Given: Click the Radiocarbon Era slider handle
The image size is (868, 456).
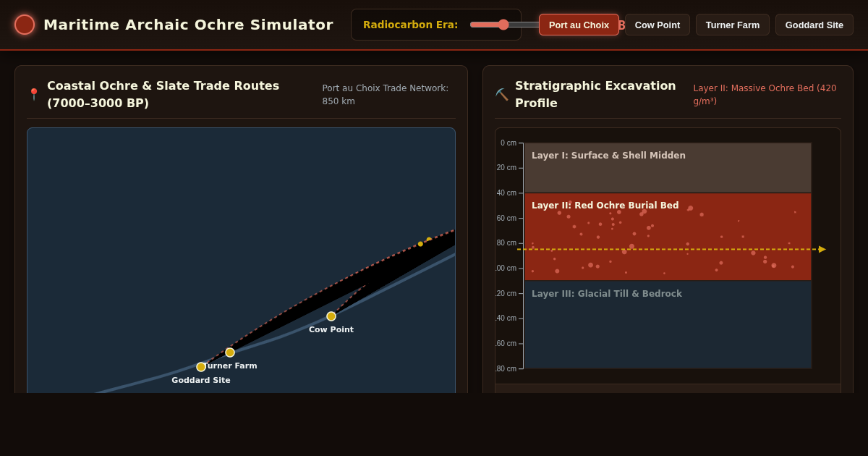Looking at the screenshot, I should [503, 25].
